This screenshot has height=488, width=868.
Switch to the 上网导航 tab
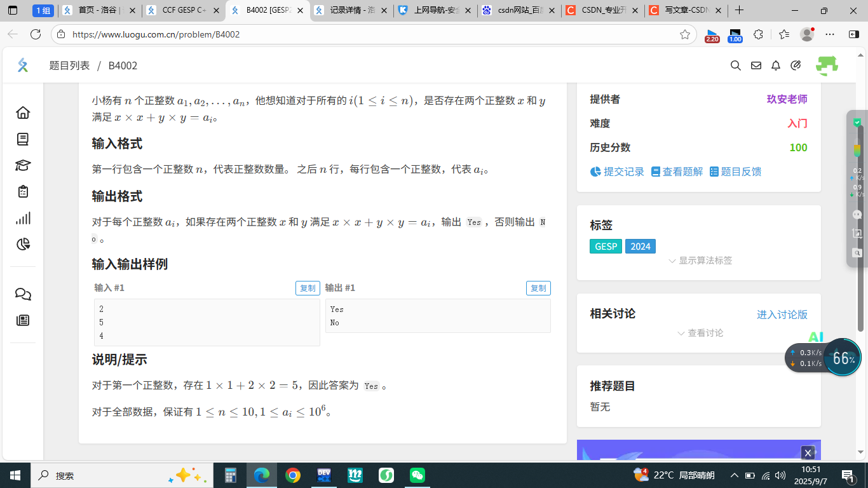(x=435, y=11)
